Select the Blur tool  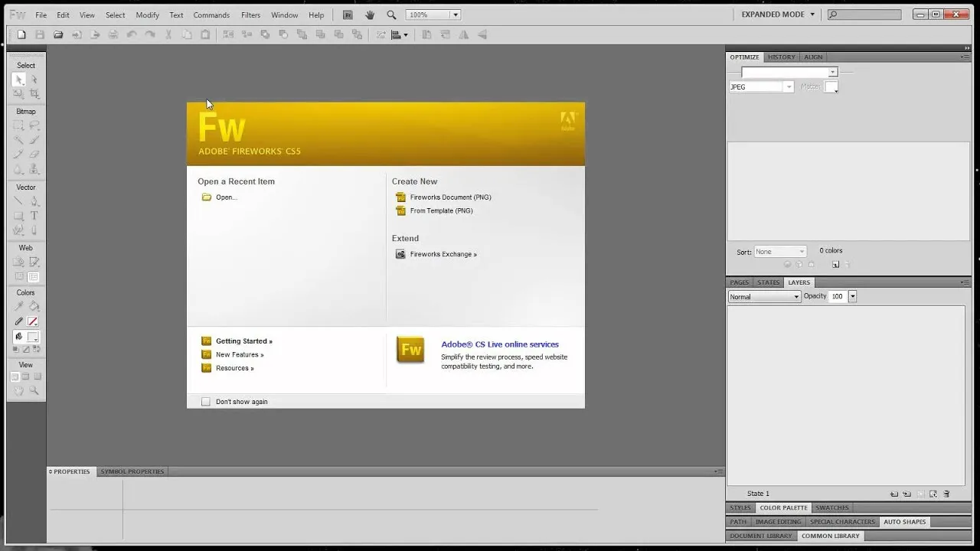point(18,169)
